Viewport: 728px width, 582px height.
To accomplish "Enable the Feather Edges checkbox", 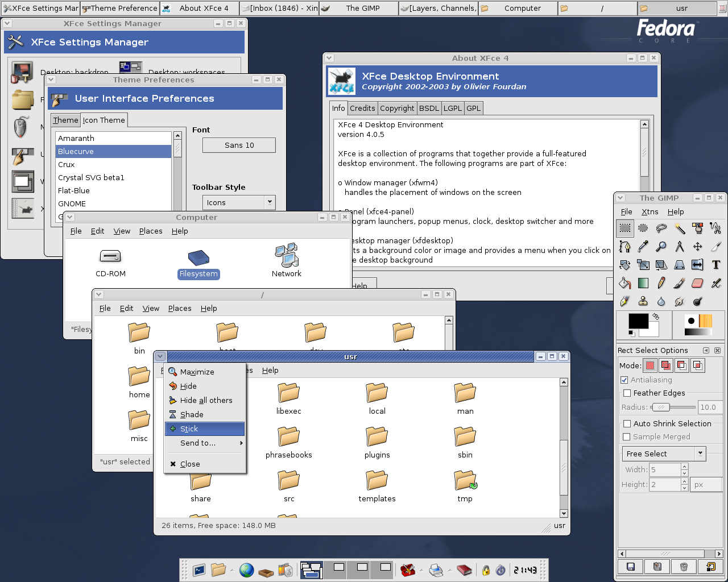I will pos(627,393).
